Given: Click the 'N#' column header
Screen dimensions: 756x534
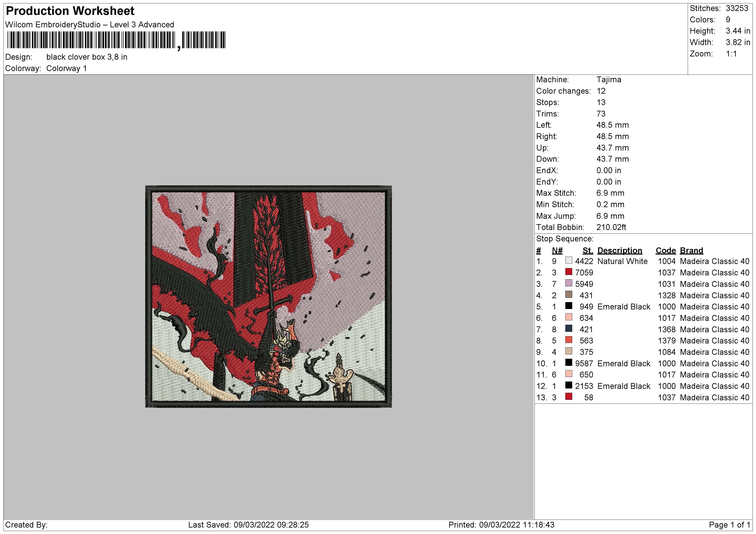Looking at the screenshot, I should click(557, 250).
